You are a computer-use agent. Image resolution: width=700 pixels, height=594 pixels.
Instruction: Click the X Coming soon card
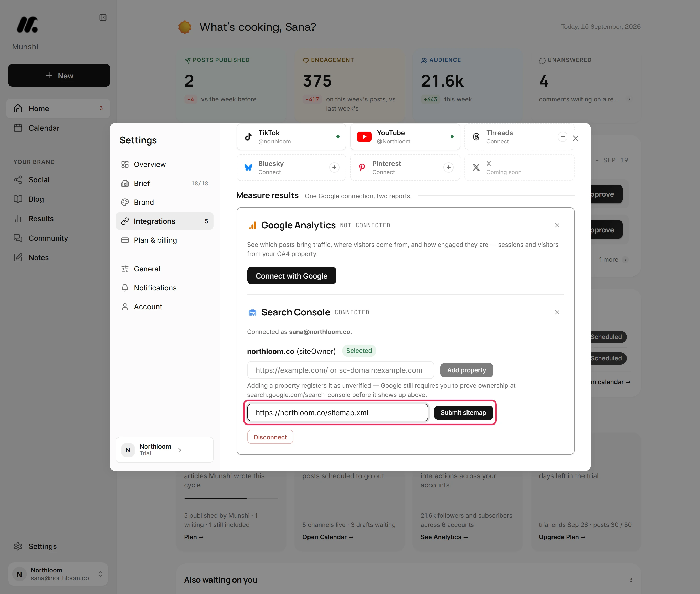[519, 167]
